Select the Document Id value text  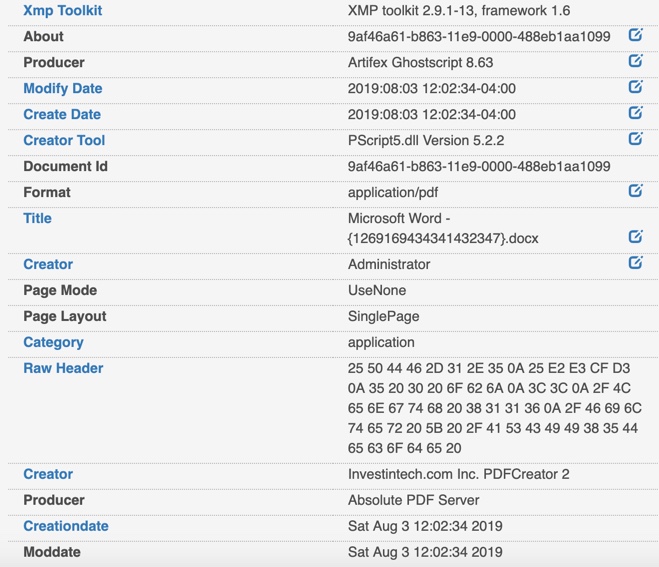click(479, 166)
